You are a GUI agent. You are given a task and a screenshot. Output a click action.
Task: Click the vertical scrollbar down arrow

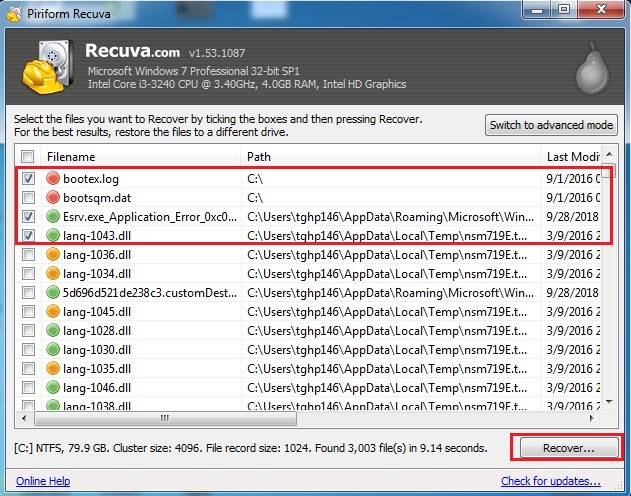[609, 401]
